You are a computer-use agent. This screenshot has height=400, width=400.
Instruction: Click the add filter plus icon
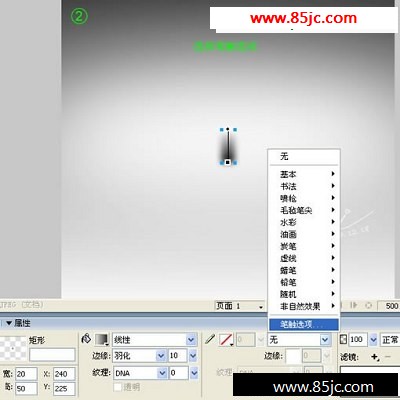pyautogui.click(x=375, y=357)
